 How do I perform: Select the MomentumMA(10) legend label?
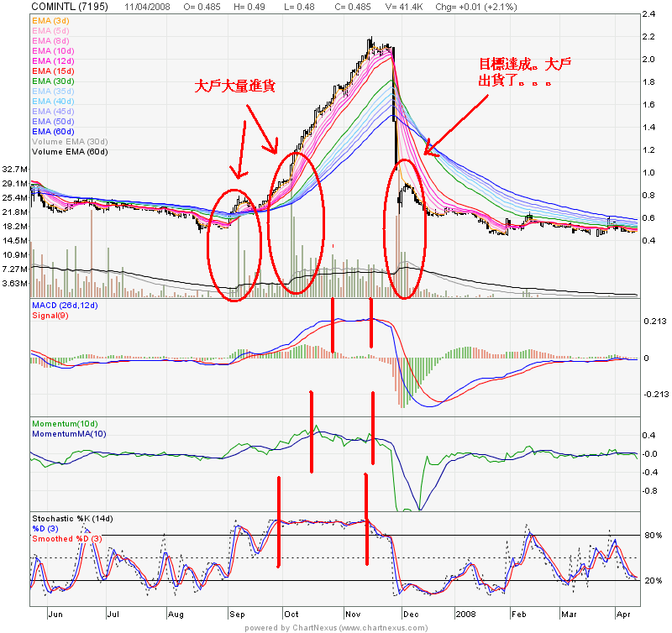click(70, 435)
